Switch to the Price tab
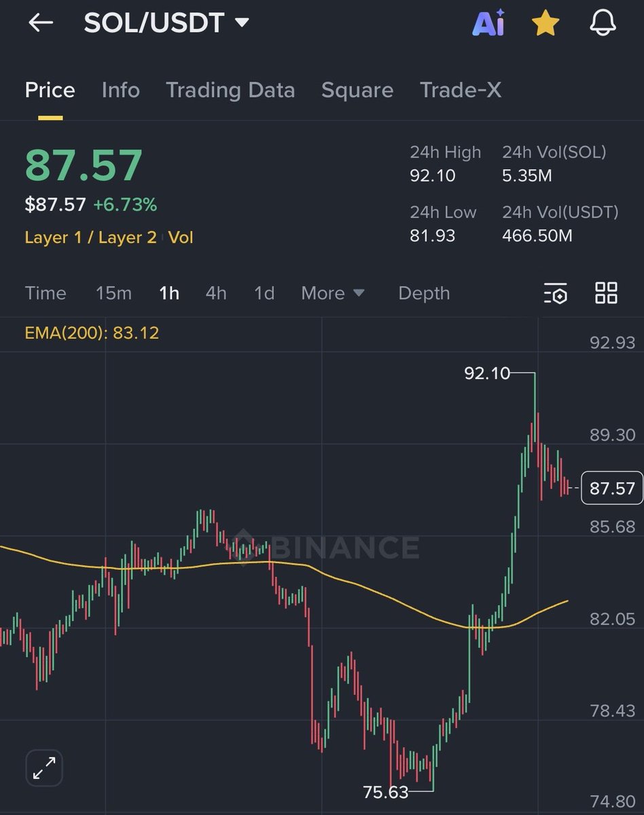The image size is (644, 815). (50, 90)
